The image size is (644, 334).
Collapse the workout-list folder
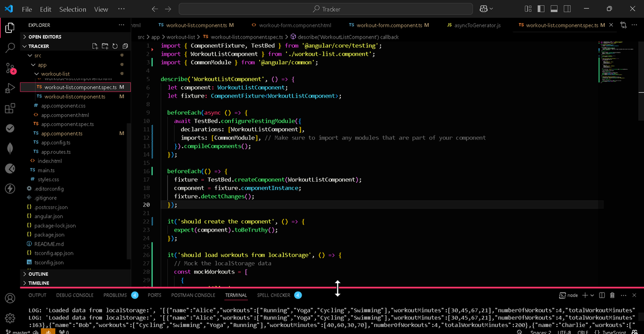pos(55,73)
